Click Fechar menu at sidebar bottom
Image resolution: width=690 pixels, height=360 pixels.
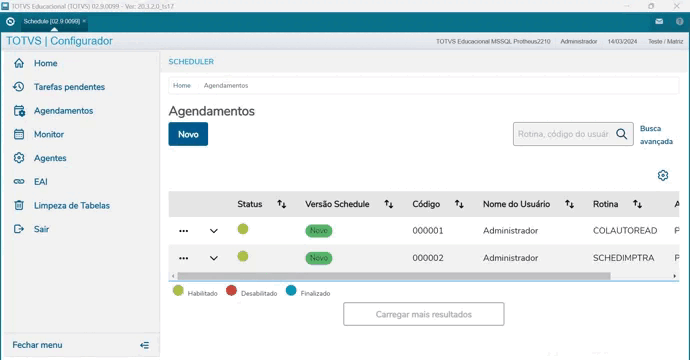pos(37,345)
